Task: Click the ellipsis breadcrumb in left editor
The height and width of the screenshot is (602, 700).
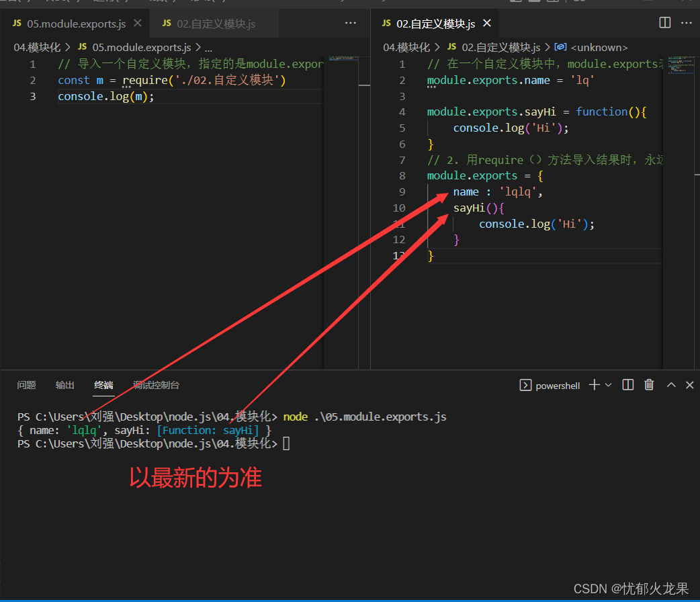Action: 208,48
